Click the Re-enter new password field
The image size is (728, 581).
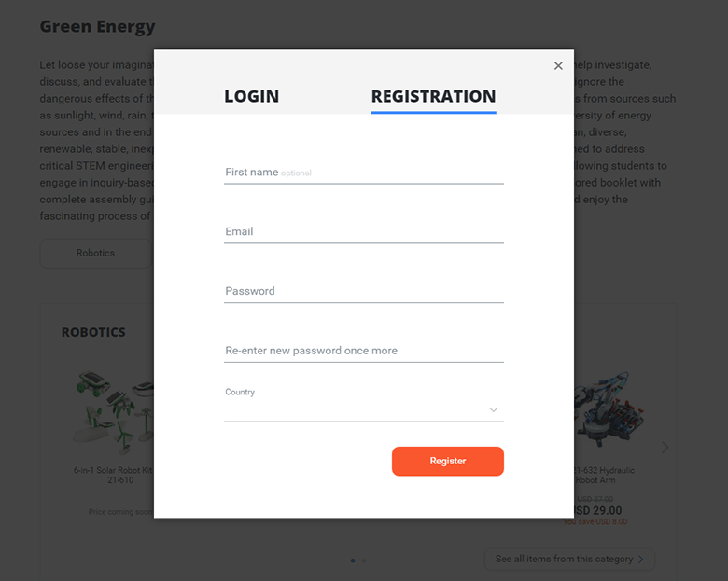click(364, 351)
